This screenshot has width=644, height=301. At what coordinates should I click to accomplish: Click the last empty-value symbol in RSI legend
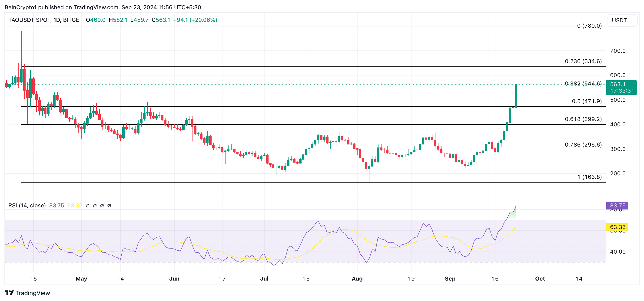109,206
